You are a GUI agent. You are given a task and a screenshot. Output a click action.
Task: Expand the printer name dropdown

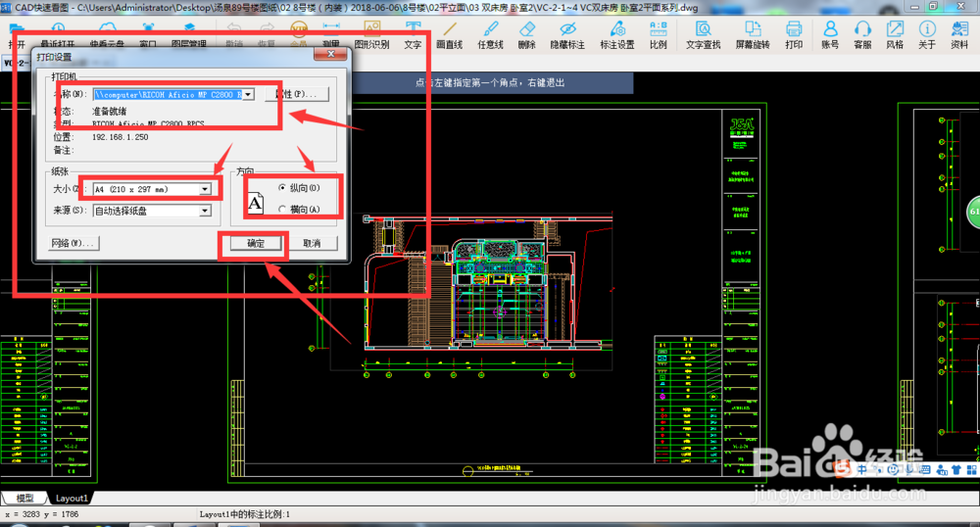249,95
